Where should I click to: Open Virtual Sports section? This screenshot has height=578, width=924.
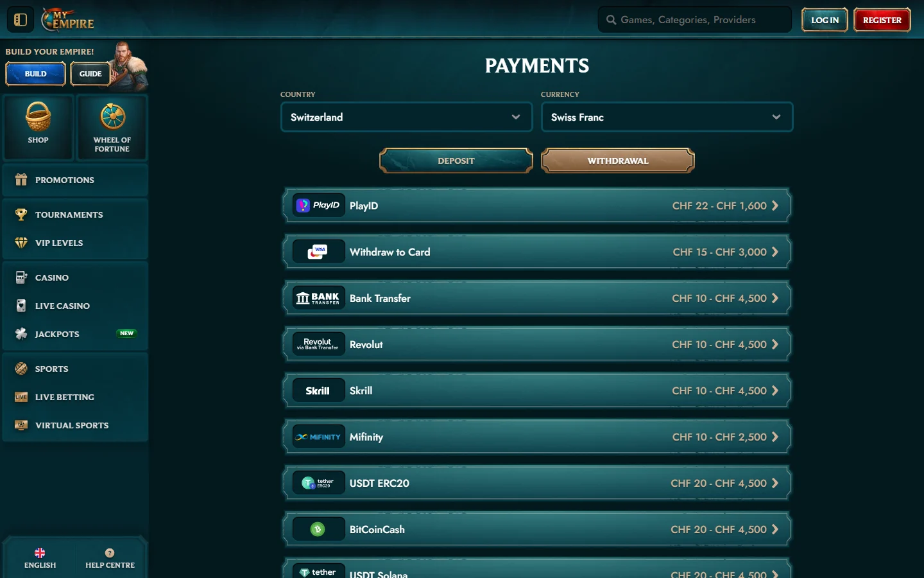(x=75, y=425)
